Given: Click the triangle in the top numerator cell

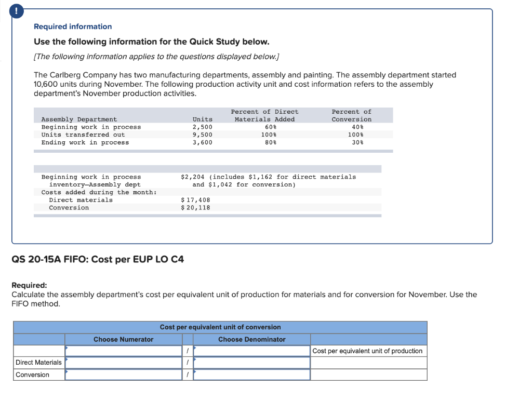Looking at the screenshot, I should (x=67, y=348).
